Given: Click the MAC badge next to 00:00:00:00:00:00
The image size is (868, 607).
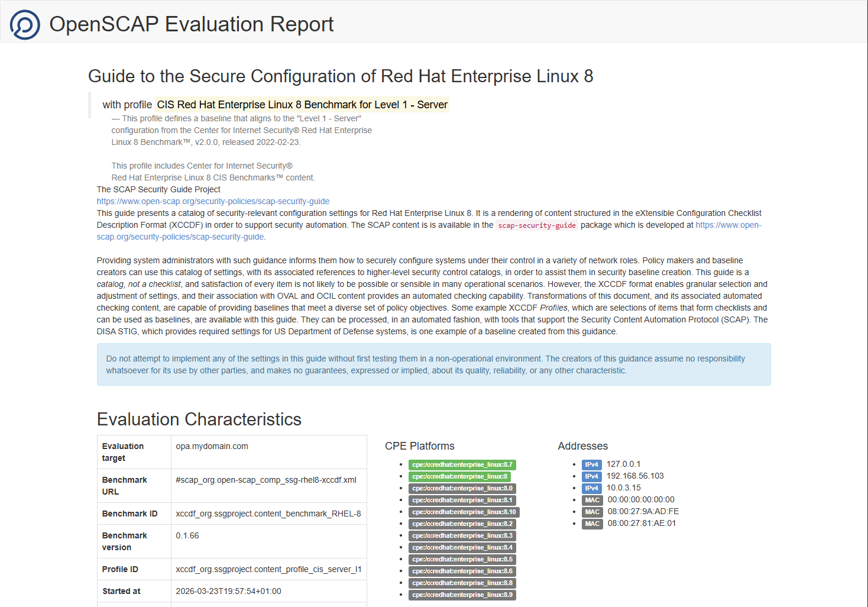Looking at the screenshot, I should click(592, 500).
